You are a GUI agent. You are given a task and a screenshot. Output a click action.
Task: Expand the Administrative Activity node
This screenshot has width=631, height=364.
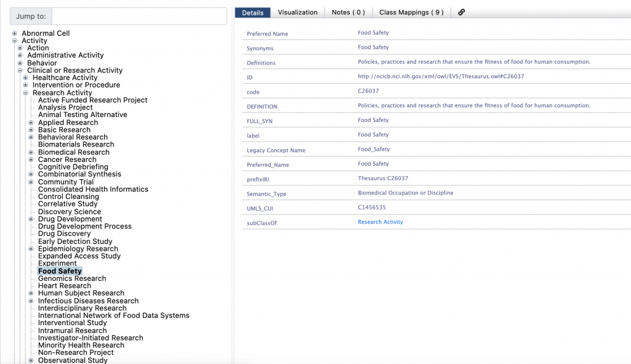[20, 55]
